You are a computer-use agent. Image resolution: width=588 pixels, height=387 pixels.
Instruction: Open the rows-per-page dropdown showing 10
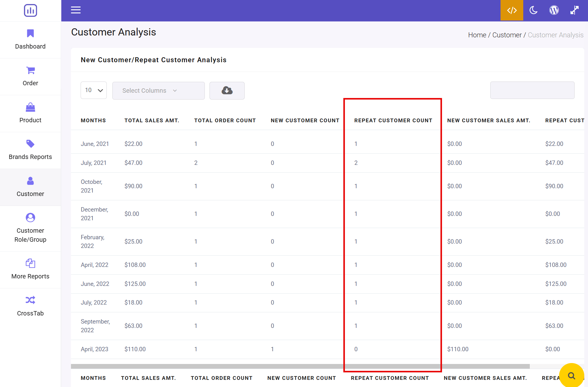pyautogui.click(x=93, y=90)
